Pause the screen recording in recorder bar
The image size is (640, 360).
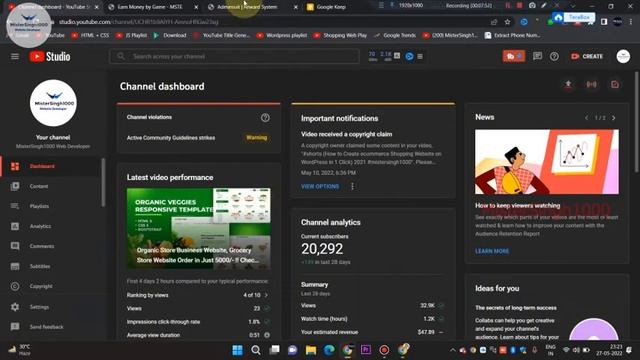click(508, 6)
